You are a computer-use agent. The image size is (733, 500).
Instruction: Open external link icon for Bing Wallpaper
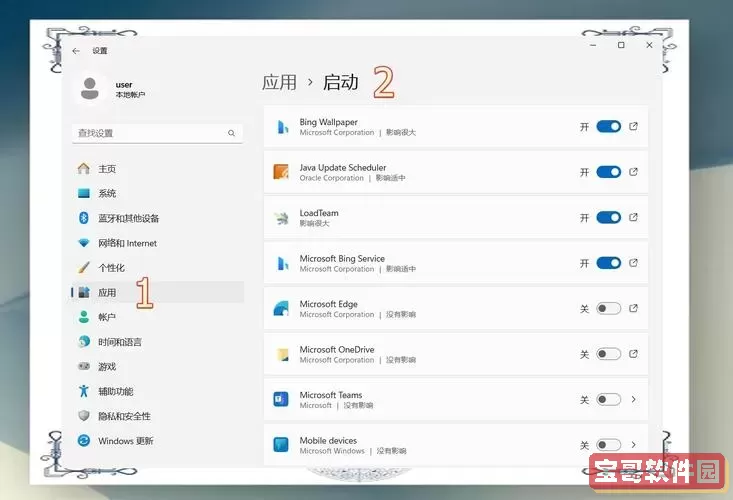click(633, 126)
